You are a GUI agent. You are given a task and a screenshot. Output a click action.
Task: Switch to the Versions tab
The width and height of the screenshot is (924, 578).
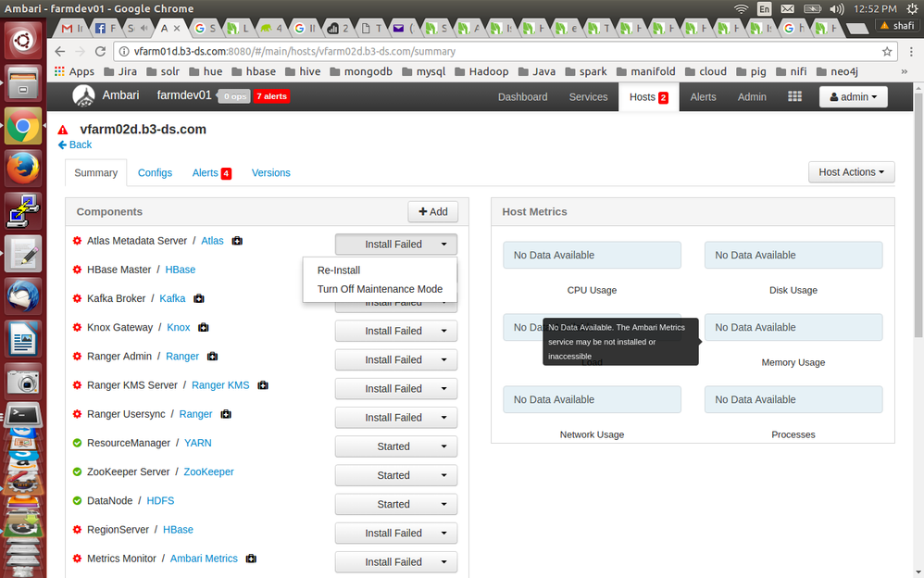tap(271, 173)
